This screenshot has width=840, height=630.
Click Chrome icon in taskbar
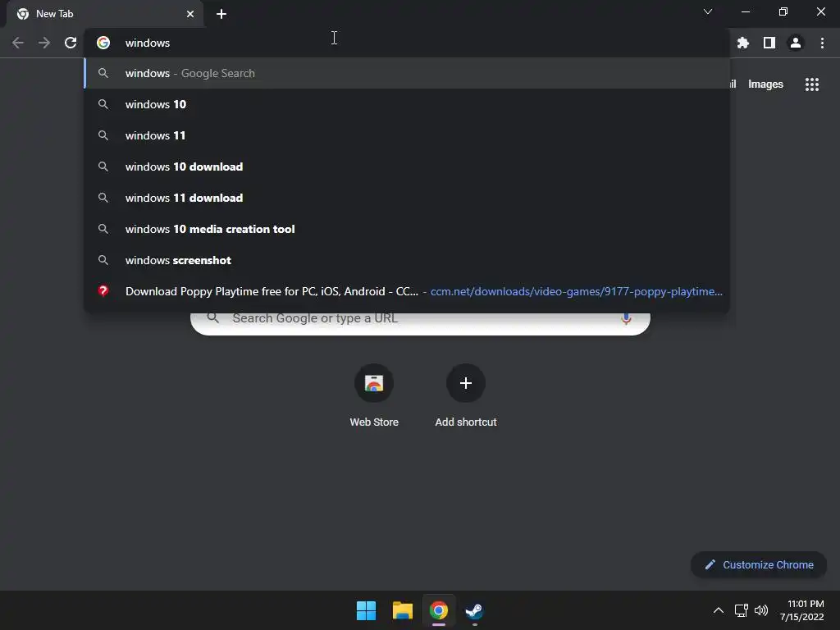click(439, 610)
